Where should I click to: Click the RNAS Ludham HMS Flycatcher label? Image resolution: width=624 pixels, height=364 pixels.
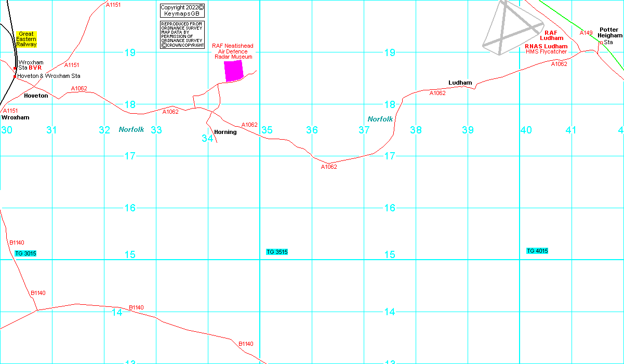click(546, 49)
